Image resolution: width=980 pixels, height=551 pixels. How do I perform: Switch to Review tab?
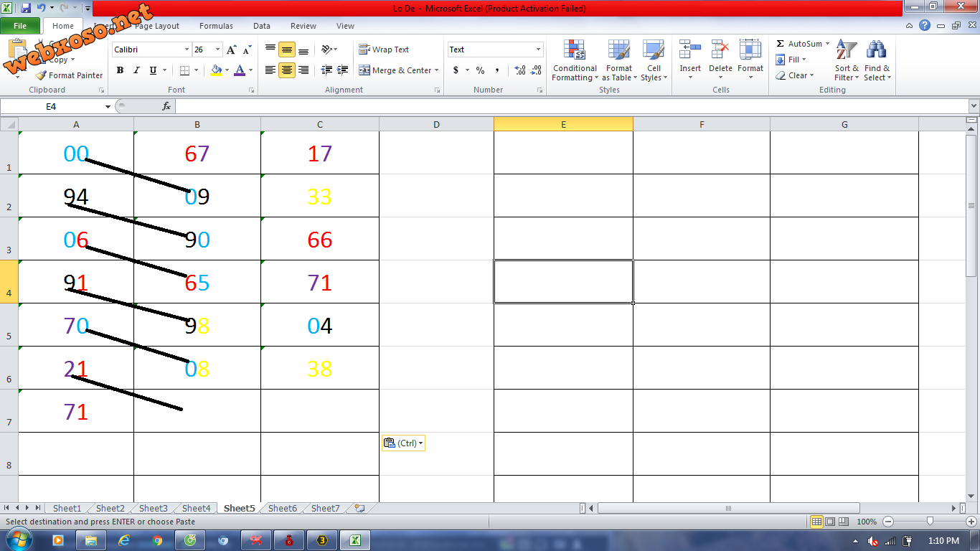[303, 26]
